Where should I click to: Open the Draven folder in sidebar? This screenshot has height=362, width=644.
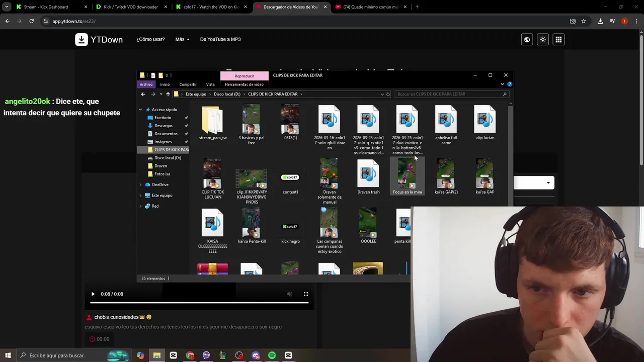point(160,166)
